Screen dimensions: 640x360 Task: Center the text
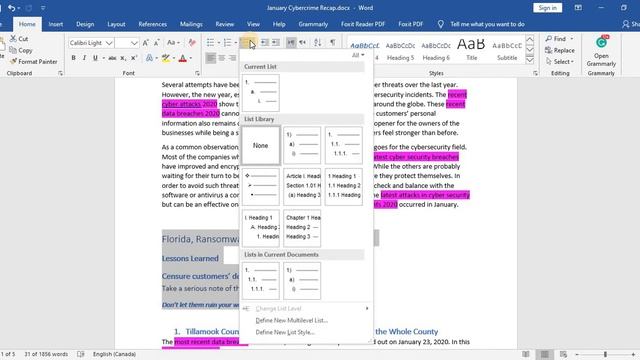(222, 58)
